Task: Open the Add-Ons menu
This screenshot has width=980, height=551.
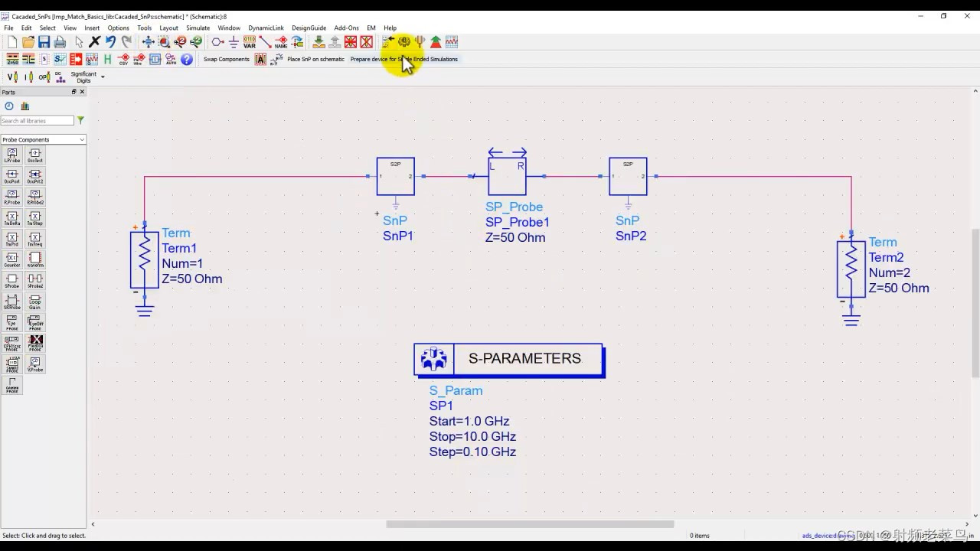Action: click(x=346, y=28)
